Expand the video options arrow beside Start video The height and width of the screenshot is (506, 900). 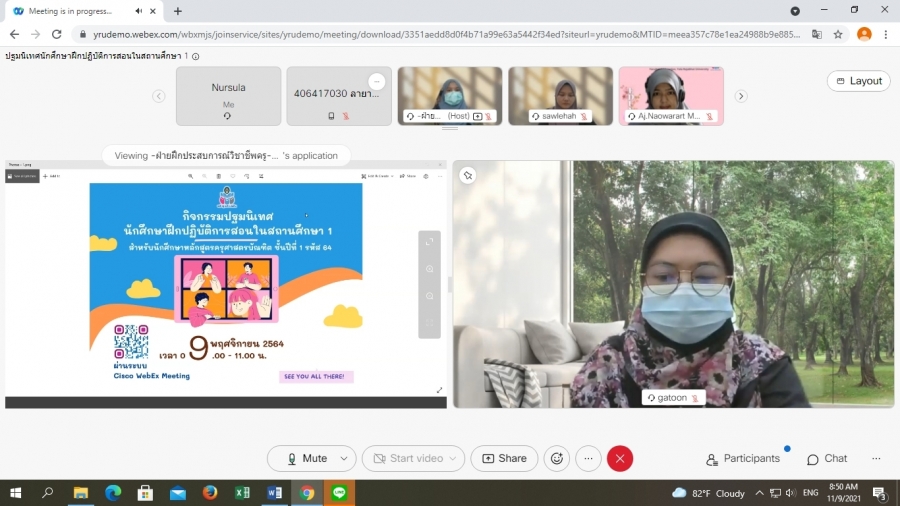(453, 458)
